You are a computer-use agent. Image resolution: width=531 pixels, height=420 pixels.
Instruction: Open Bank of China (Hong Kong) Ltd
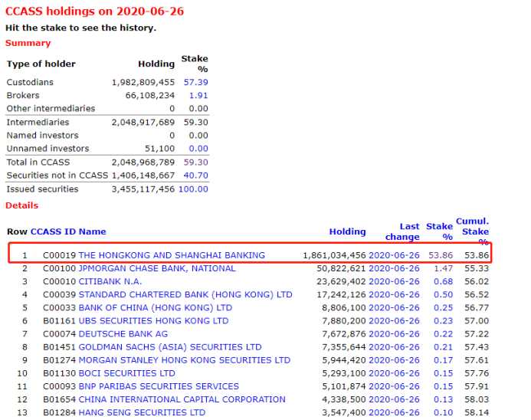click(x=155, y=307)
